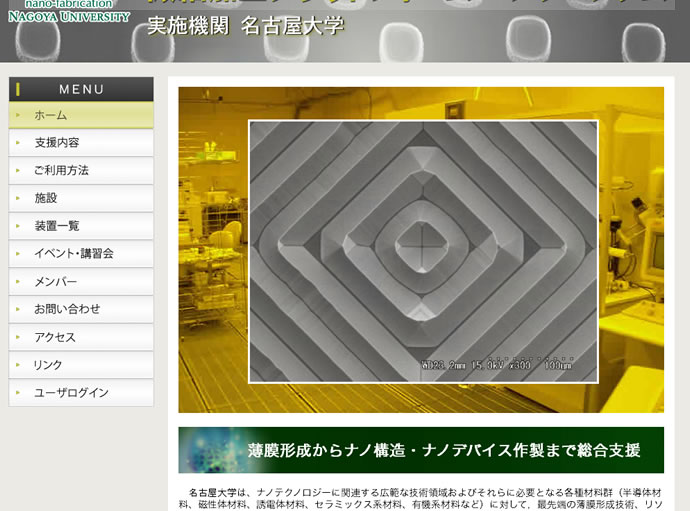Click the 実施機関 名古屋大学 header title
Image resolution: width=690 pixels, height=511 pixels.
[245, 27]
